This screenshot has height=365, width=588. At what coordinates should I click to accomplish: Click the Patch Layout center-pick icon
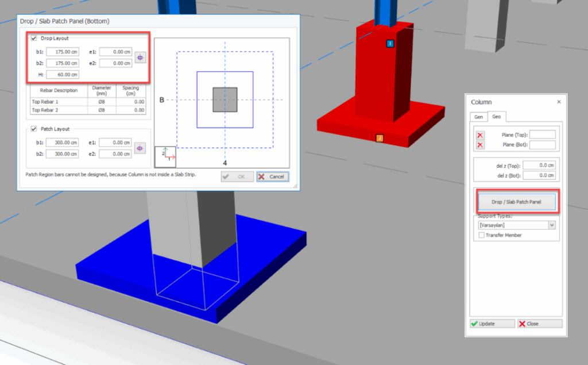141,148
